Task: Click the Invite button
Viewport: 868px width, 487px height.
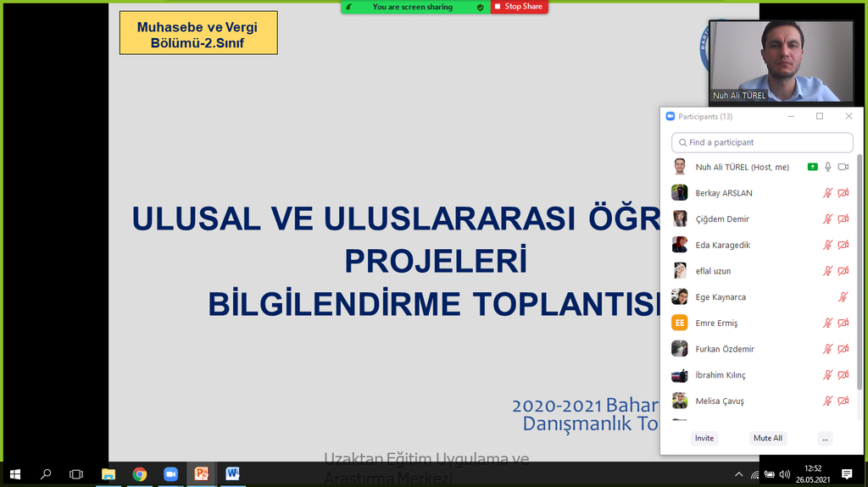Action: [x=704, y=439]
